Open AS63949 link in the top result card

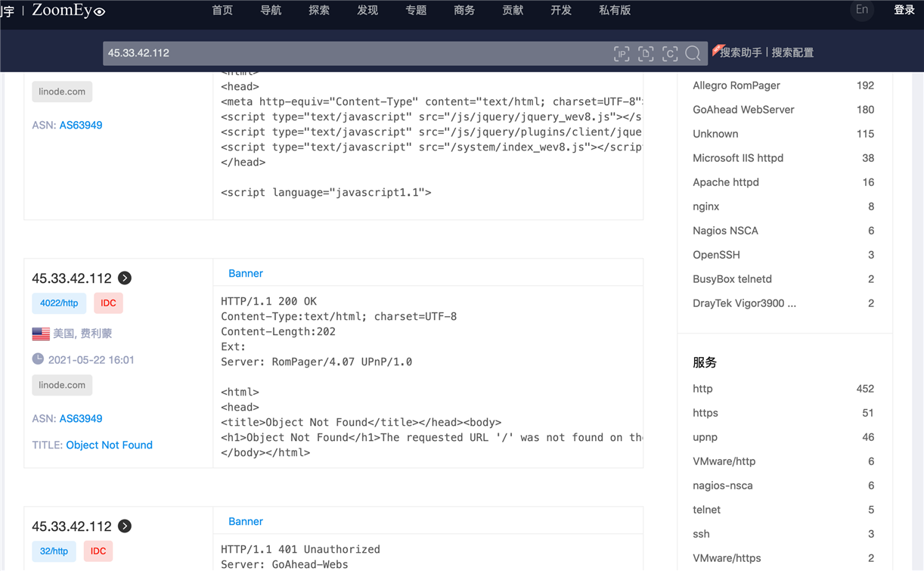click(81, 125)
